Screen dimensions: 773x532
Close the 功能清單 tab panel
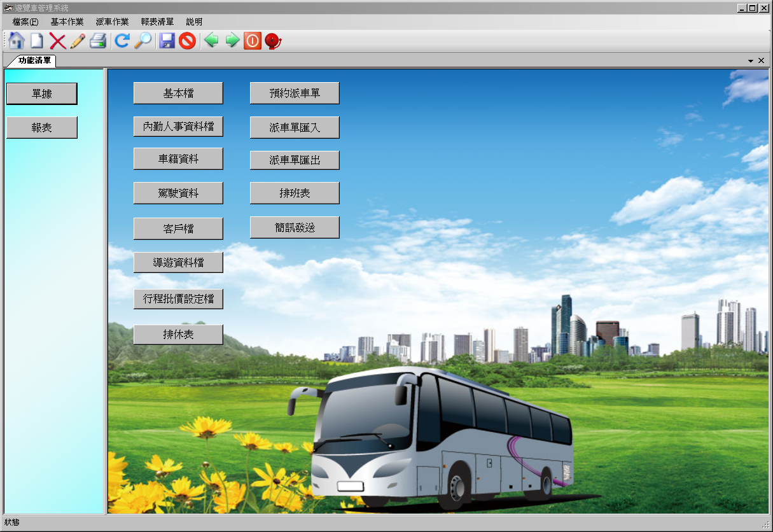pos(761,60)
